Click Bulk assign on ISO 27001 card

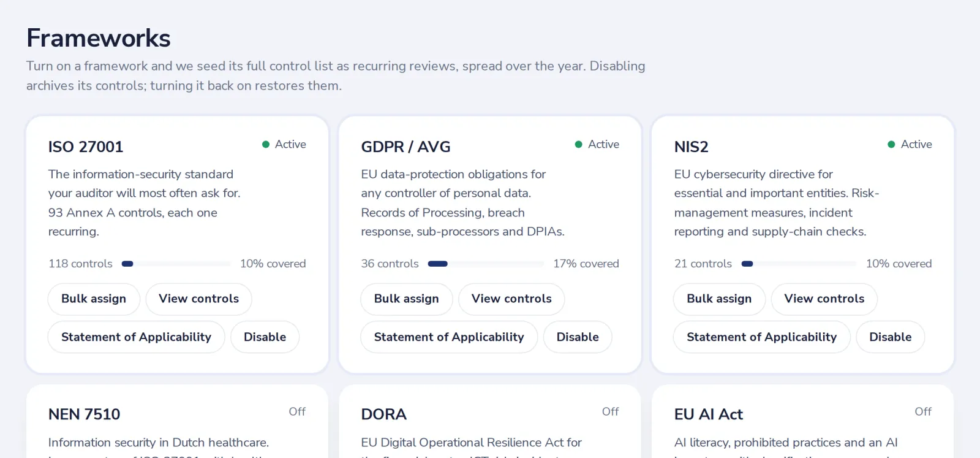click(x=94, y=299)
